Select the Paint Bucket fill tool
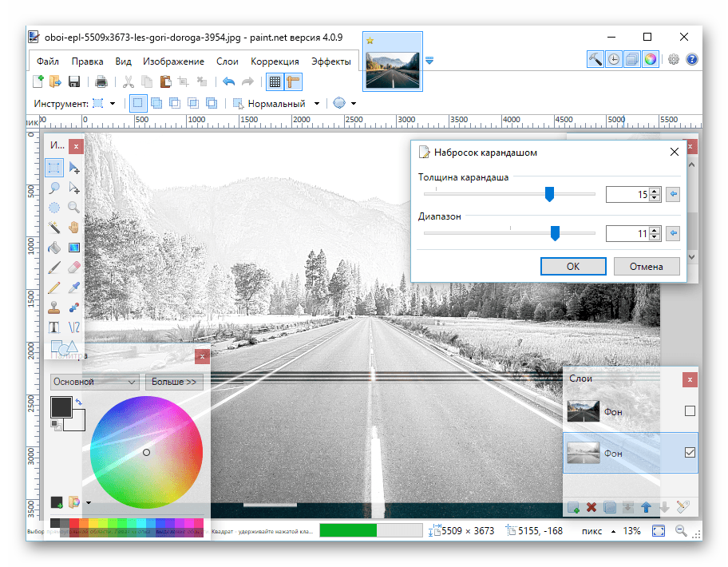728x567 pixels. (54, 248)
